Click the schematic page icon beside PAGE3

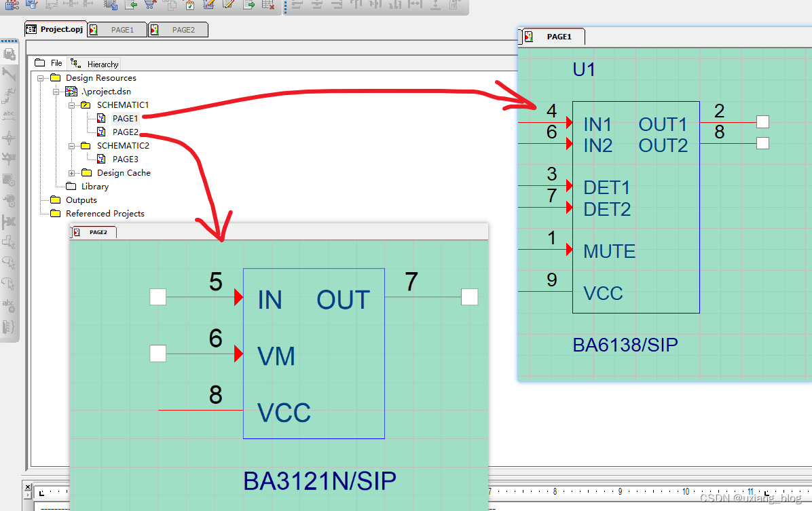point(102,159)
